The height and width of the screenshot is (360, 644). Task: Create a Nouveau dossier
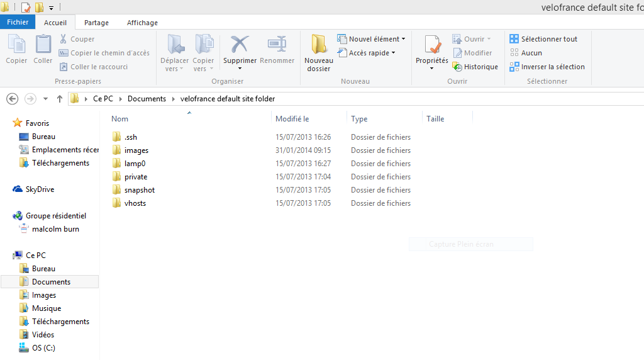coord(319,53)
